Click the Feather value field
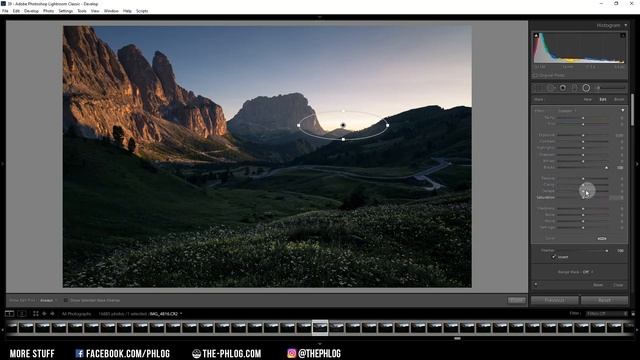 tap(620, 251)
